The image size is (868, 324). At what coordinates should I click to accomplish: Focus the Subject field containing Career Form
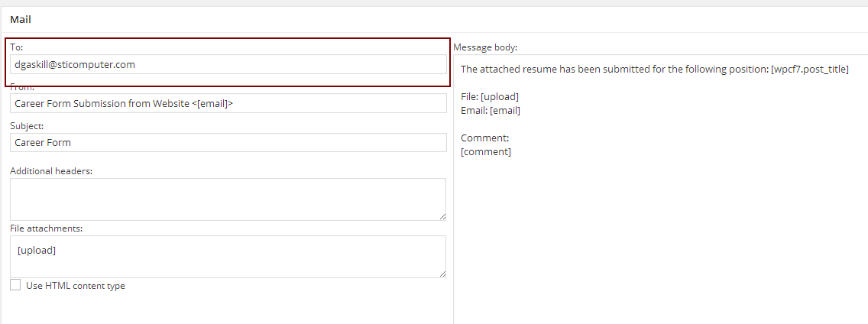click(x=228, y=143)
